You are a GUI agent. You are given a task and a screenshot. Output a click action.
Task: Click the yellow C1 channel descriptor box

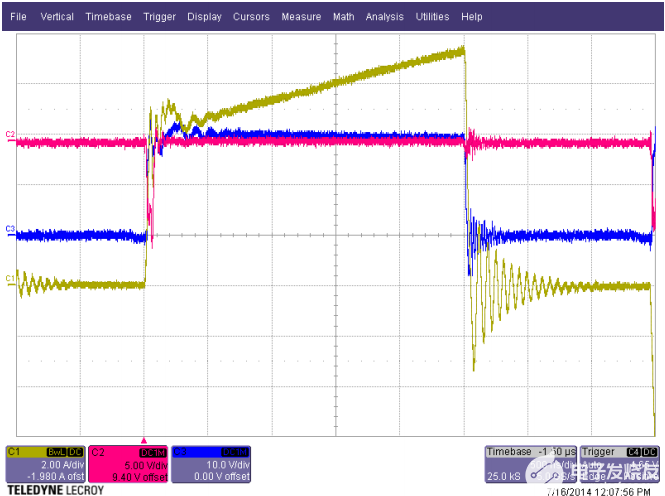(x=45, y=464)
